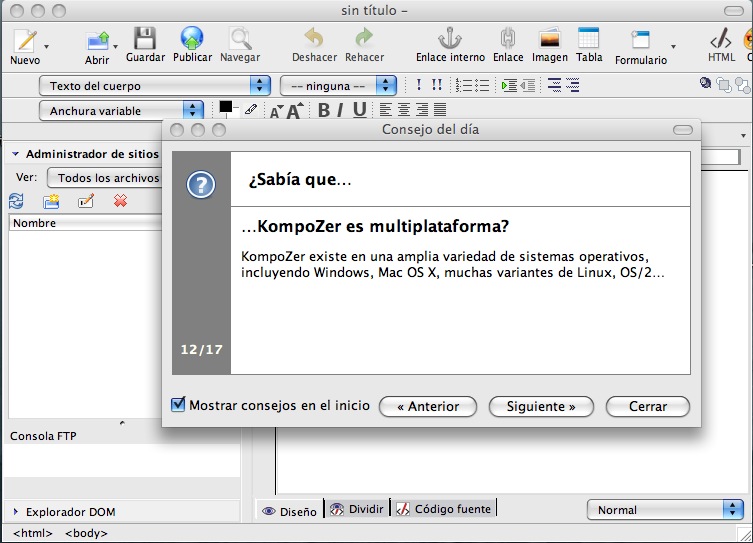Insert an image with Imagen
This screenshot has height=543, width=753.
coord(549,45)
